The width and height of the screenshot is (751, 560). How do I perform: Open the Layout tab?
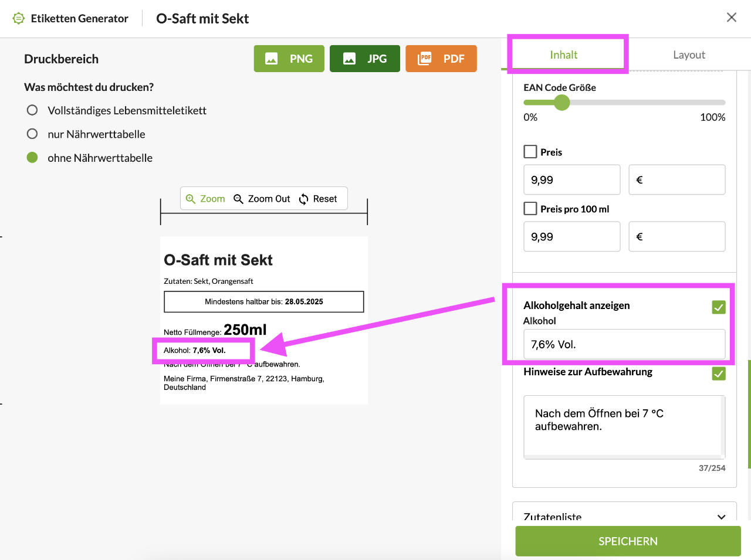(x=689, y=55)
